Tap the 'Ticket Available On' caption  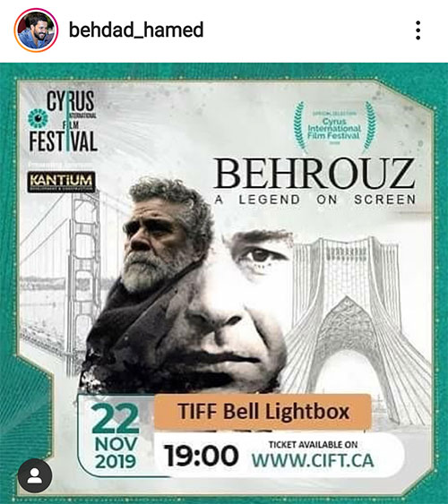pos(313,445)
